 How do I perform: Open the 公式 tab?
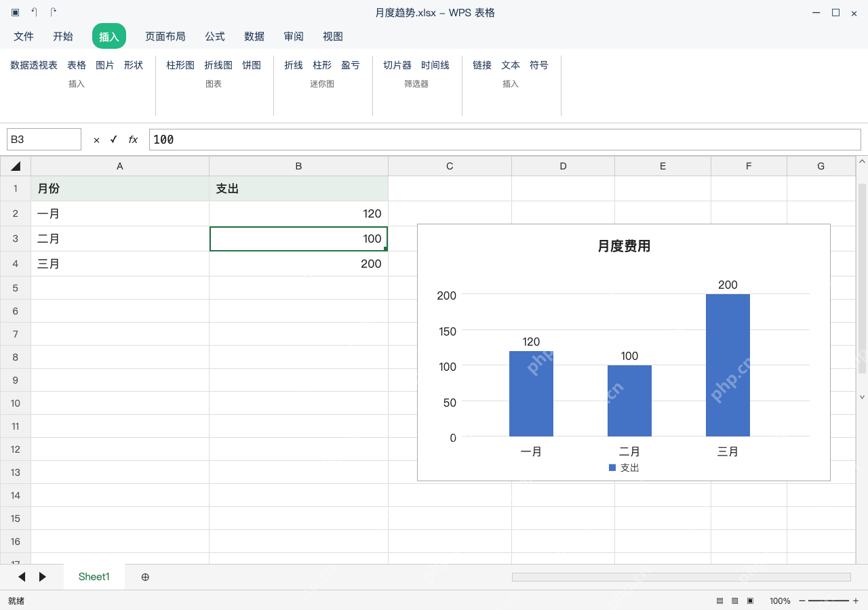pyautogui.click(x=215, y=37)
